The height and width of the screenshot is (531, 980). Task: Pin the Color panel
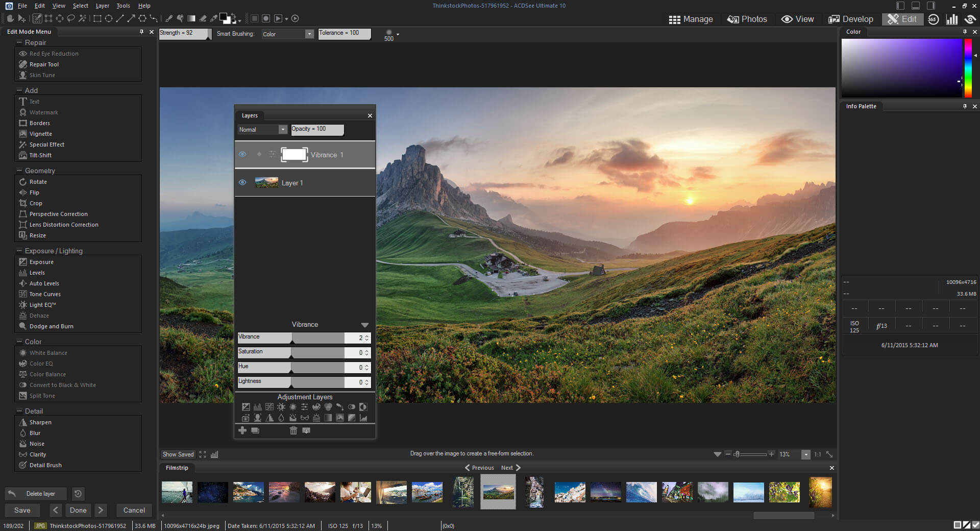click(965, 32)
